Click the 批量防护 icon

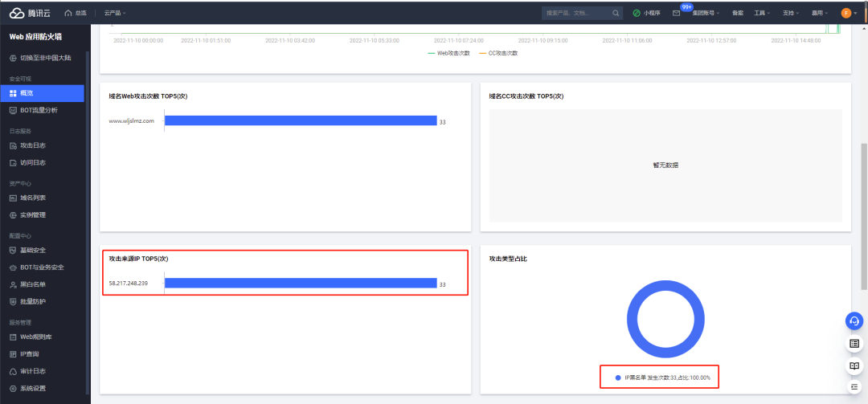[14, 302]
